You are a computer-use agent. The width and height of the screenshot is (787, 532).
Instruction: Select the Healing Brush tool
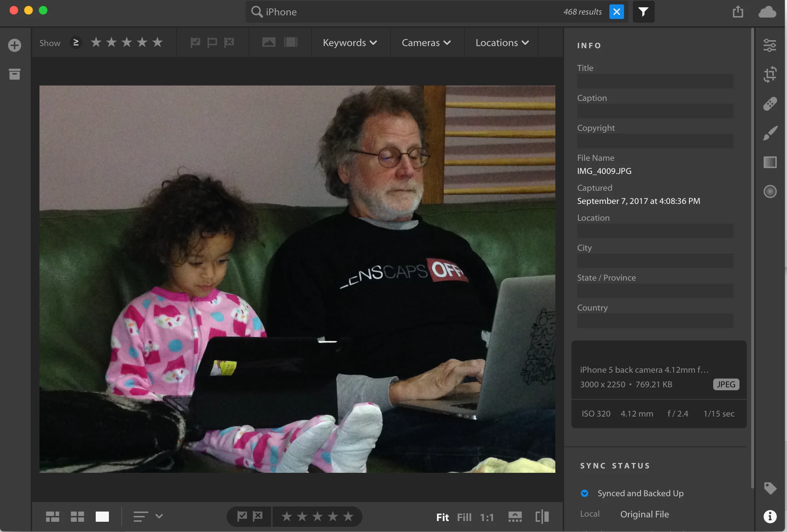(770, 104)
